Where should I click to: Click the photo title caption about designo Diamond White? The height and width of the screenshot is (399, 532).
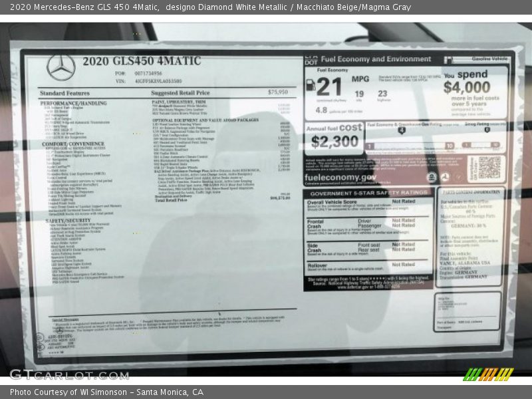[210, 7]
